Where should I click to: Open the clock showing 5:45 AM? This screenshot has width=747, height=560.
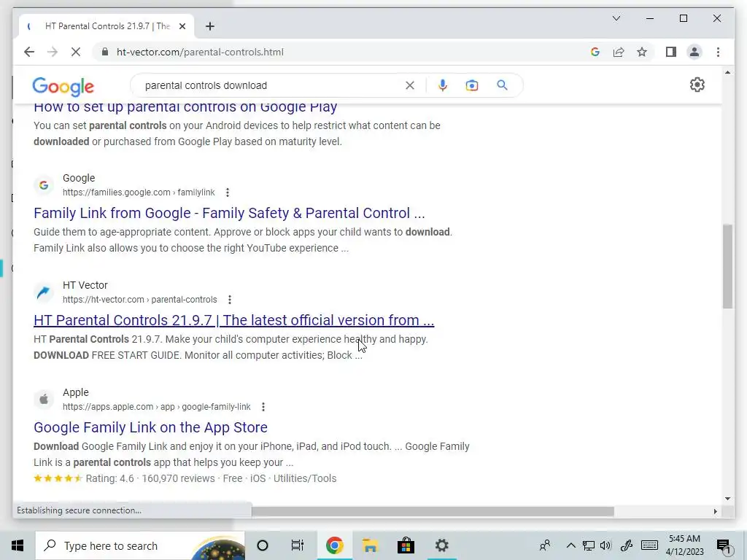(x=684, y=545)
